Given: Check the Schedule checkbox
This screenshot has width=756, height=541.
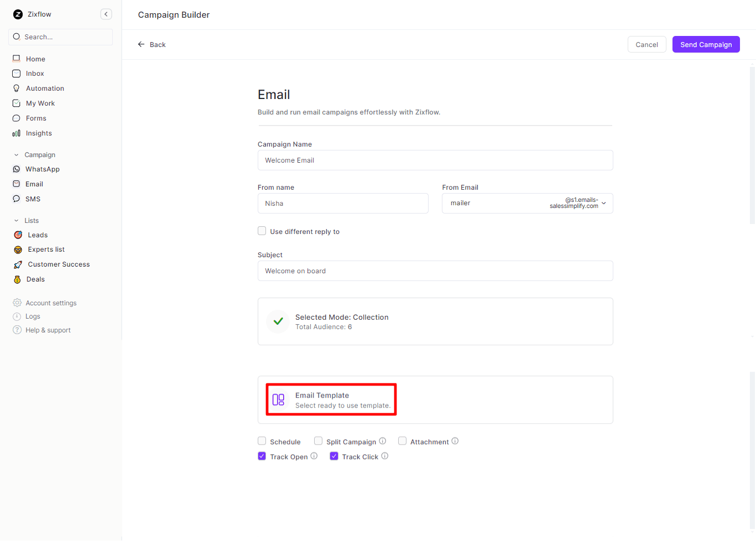Looking at the screenshot, I should 262,441.
